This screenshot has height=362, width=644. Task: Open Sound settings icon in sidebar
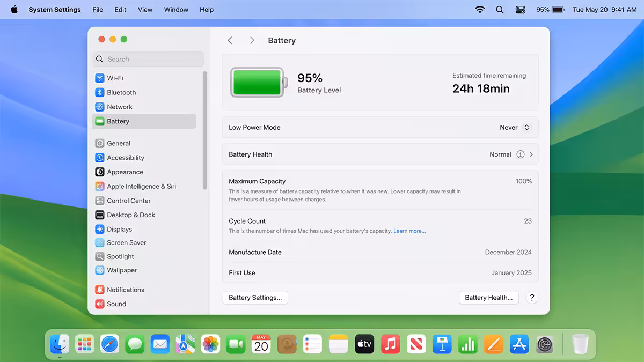pyautogui.click(x=100, y=304)
